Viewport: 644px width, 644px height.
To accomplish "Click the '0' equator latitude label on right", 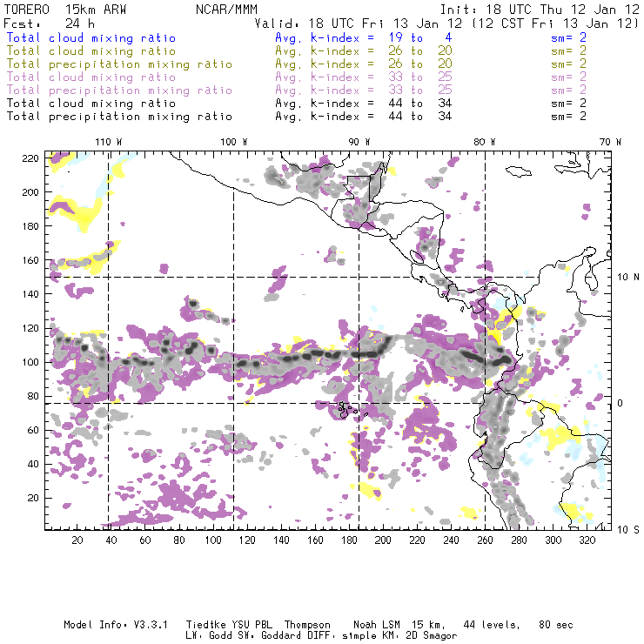I will (621, 403).
